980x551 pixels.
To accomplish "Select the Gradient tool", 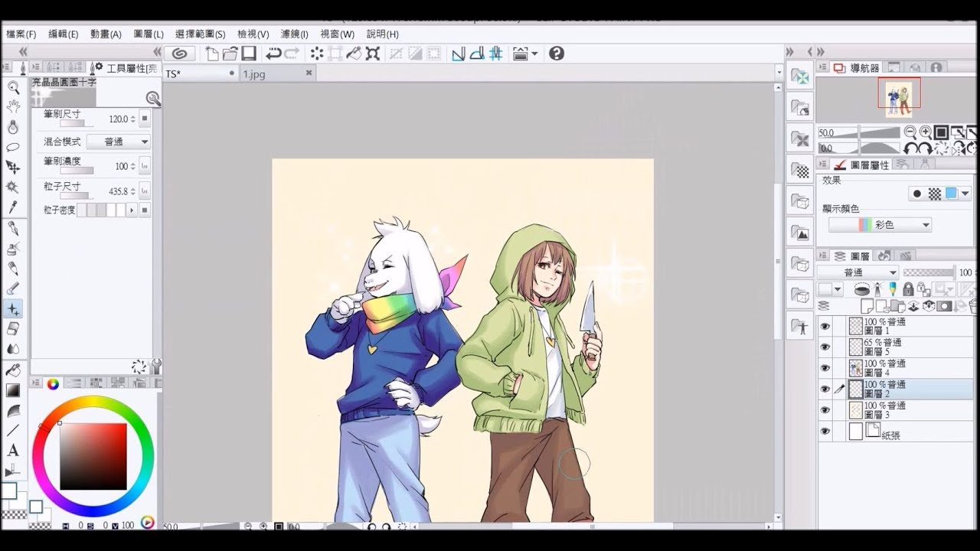I will coord(13,390).
